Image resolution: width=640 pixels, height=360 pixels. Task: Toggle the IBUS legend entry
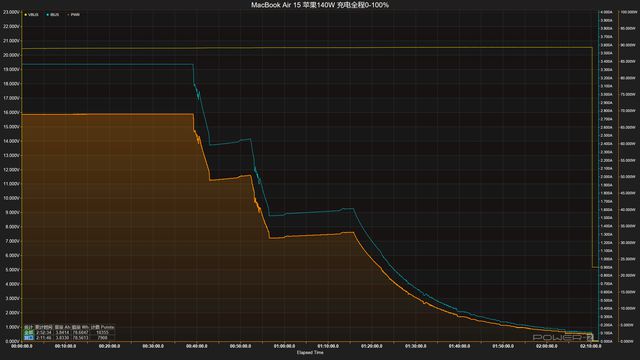tap(53, 15)
